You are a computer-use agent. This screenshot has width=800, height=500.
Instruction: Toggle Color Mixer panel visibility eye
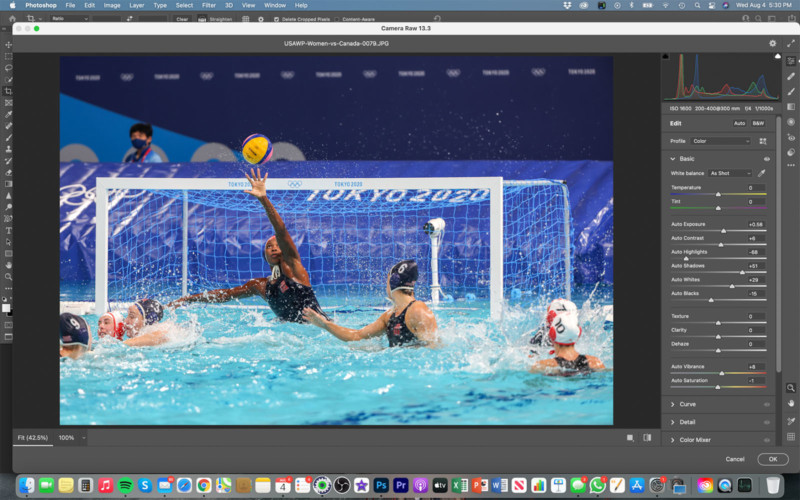pyautogui.click(x=766, y=440)
